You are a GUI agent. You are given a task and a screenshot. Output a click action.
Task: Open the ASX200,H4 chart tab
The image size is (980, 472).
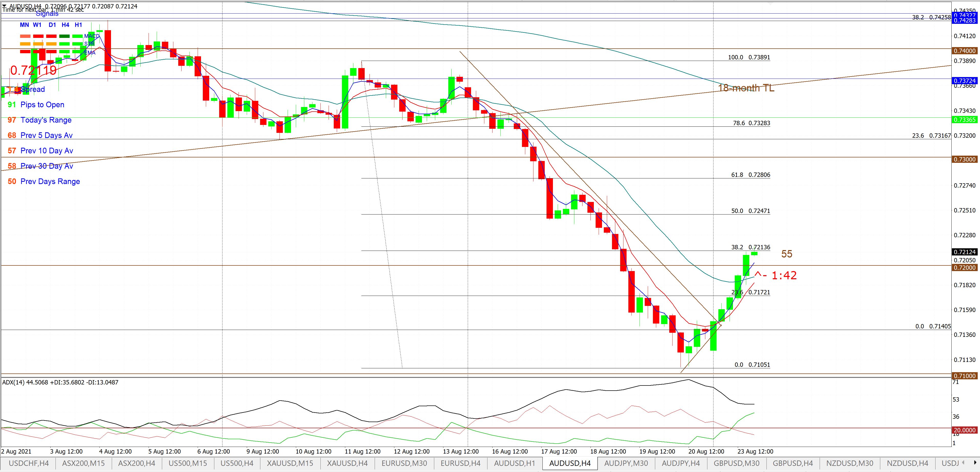point(137,463)
